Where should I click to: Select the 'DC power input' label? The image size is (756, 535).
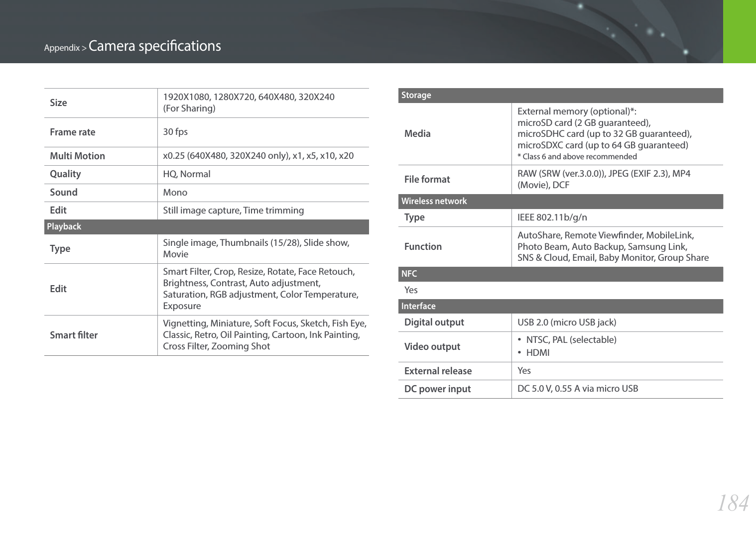click(x=437, y=389)
